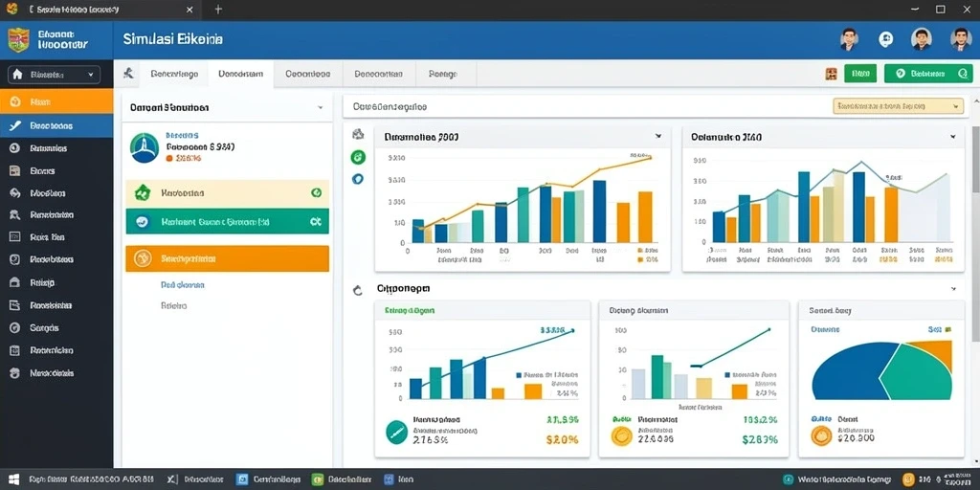This screenshot has width=980, height=490.
Task: Click the teal circle icon in the bottom-left chart card
Action: (396, 432)
